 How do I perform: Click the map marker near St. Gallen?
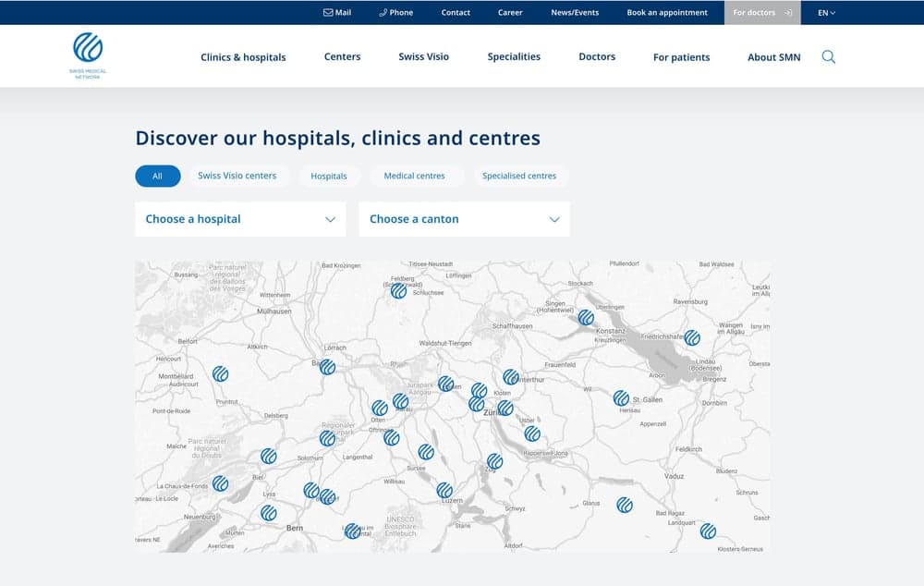tap(621, 398)
